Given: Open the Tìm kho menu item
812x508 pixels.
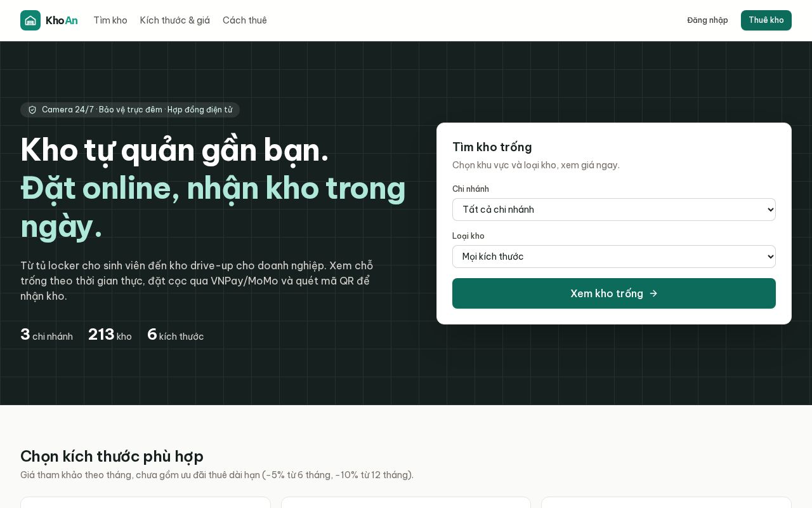Looking at the screenshot, I should pyautogui.click(x=110, y=20).
